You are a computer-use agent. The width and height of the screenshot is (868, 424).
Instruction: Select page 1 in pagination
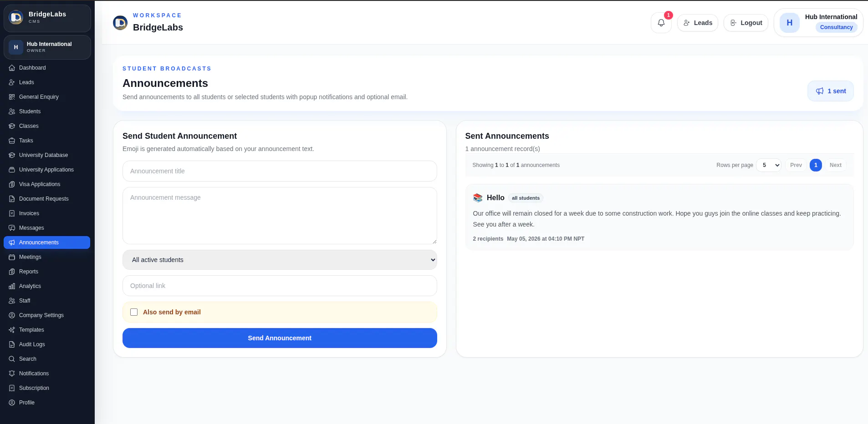pos(816,165)
